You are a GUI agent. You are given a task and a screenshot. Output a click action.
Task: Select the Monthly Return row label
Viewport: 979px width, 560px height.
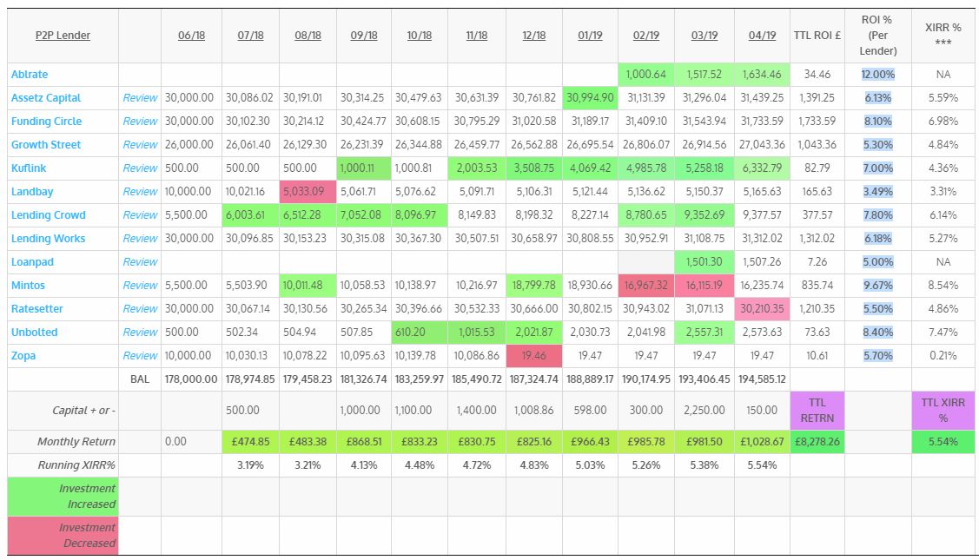(76, 441)
